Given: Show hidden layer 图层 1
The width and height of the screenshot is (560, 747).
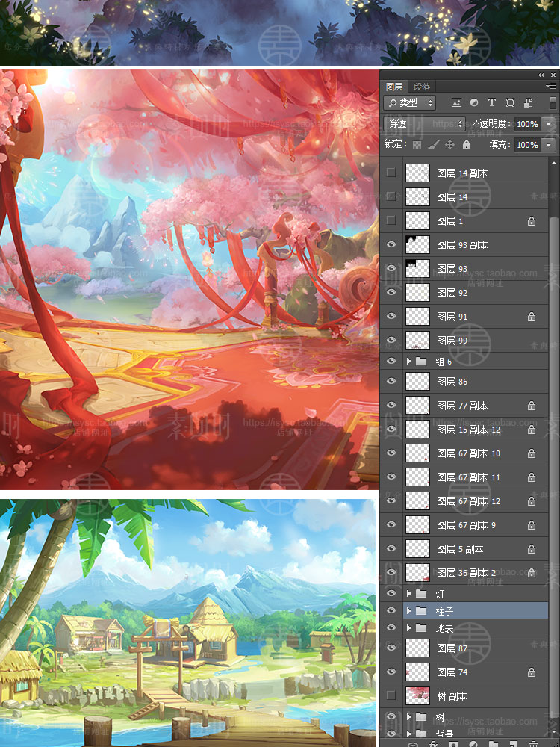Looking at the screenshot, I should click(x=391, y=220).
